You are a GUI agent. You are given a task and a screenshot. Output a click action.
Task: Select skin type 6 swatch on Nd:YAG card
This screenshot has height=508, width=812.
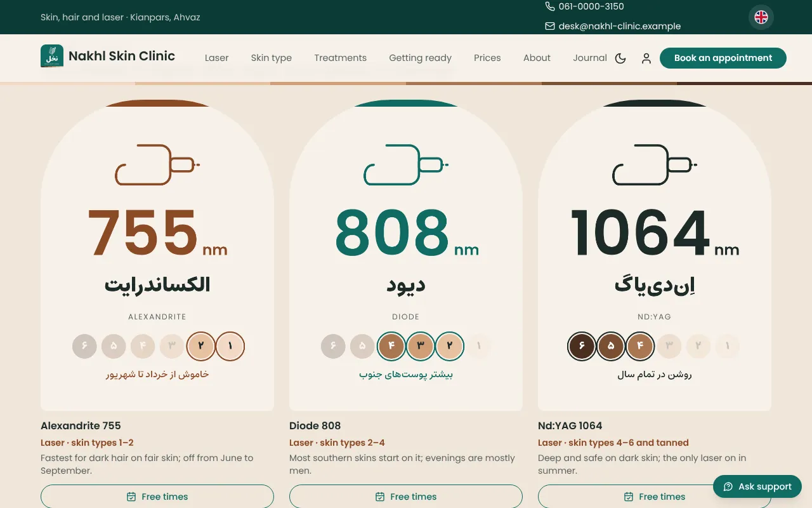582,346
